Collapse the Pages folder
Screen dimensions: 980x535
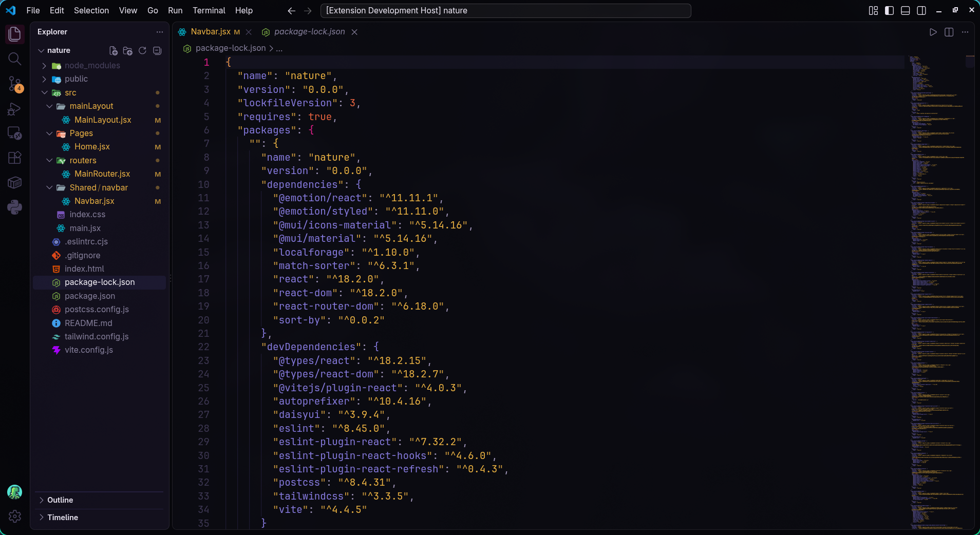49,133
